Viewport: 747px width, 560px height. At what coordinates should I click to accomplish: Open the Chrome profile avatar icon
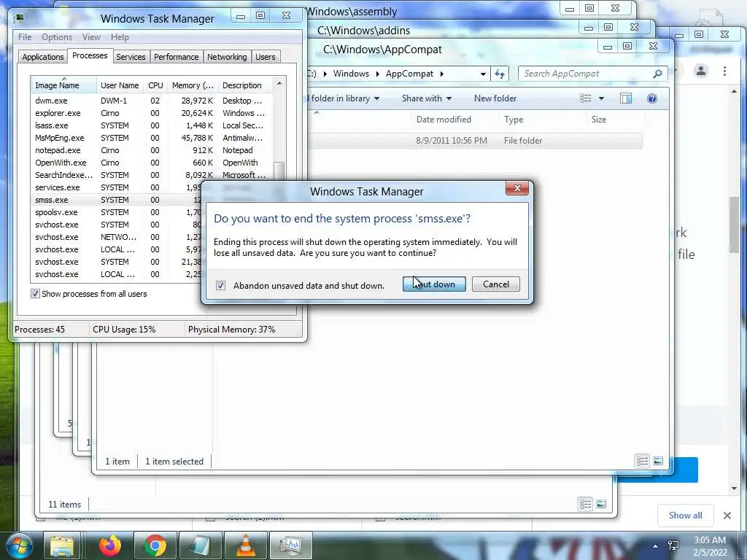coord(701,71)
